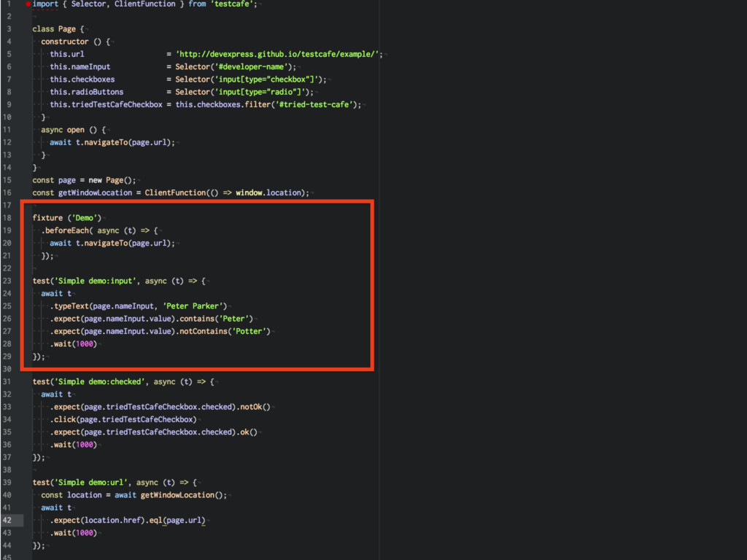Screen dimensions: 747x560
Task: Click the 'Simple demo:checked' test title
Action: 99,382
